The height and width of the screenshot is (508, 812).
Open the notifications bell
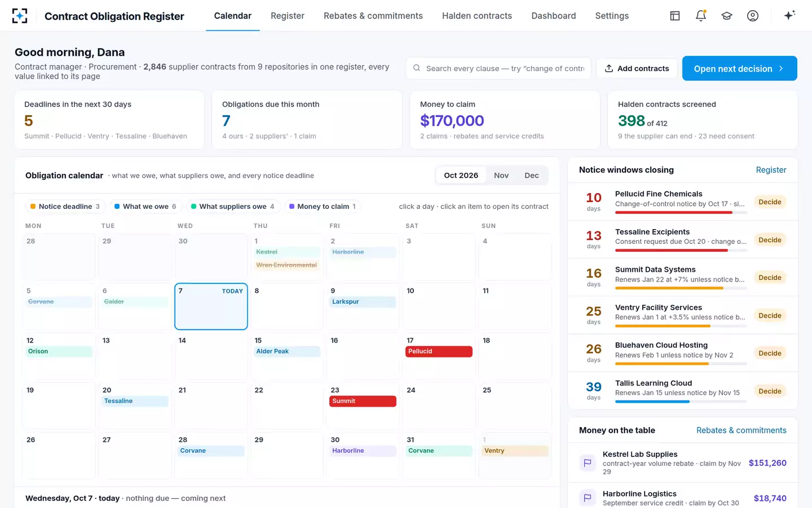pos(701,16)
